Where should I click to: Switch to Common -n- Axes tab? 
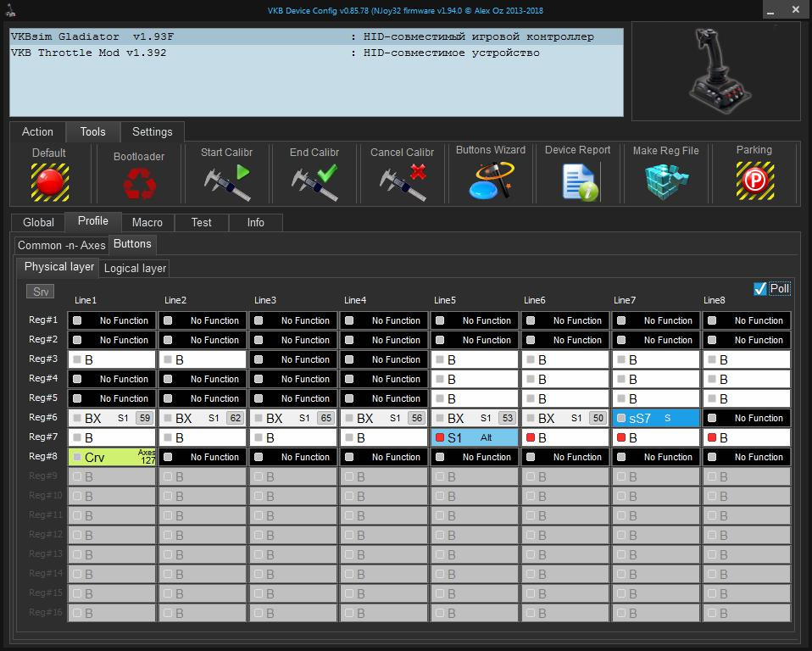point(62,245)
